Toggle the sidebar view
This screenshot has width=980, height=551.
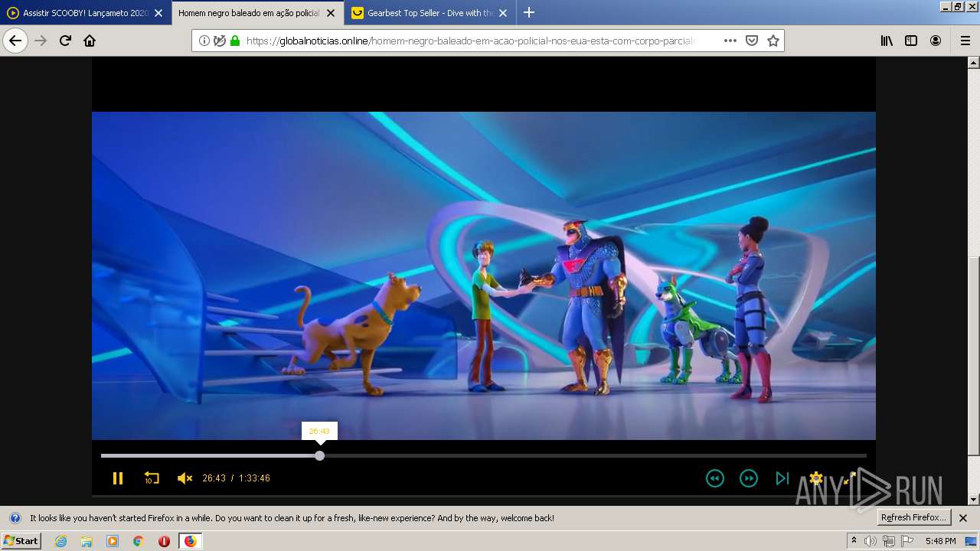tap(911, 41)
